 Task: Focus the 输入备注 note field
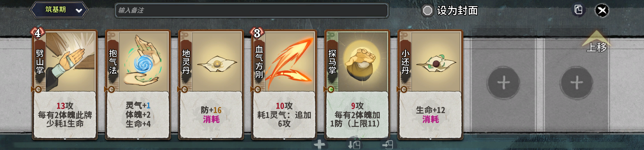[x=252, y=10]
